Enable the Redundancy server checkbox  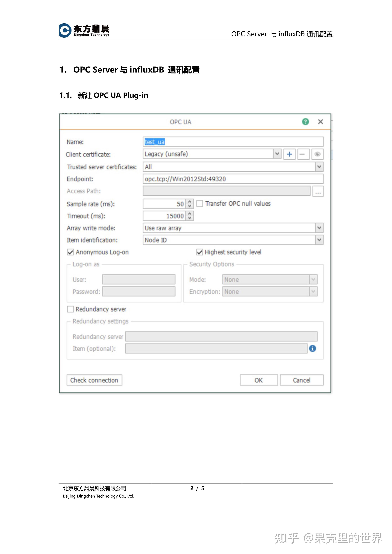(x=70, y=309)
